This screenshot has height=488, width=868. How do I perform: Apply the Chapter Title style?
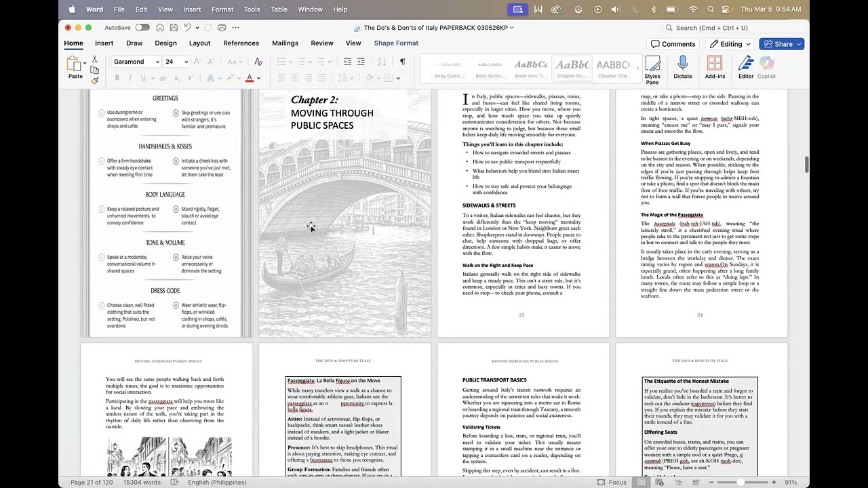[x=612, y=68]
